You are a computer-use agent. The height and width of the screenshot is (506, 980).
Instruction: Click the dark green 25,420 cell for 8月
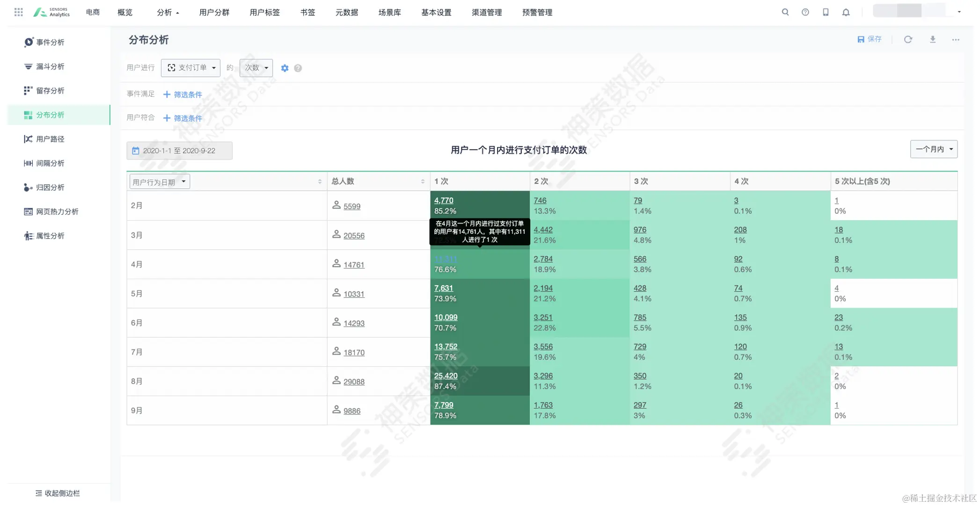(446, 376)
